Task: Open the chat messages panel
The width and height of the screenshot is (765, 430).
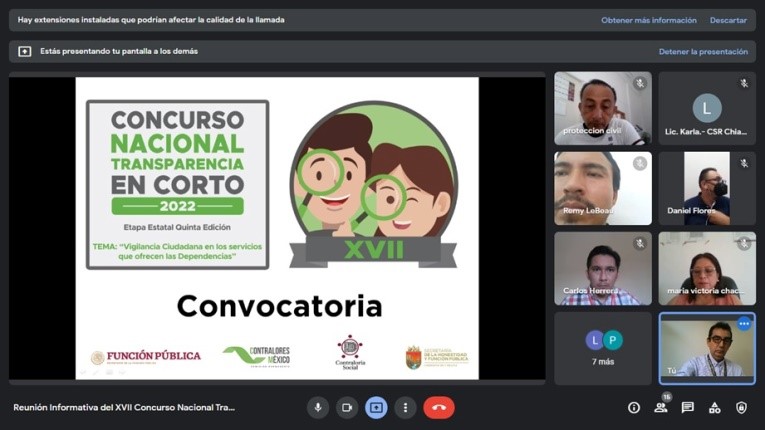Action: (687, 408)
